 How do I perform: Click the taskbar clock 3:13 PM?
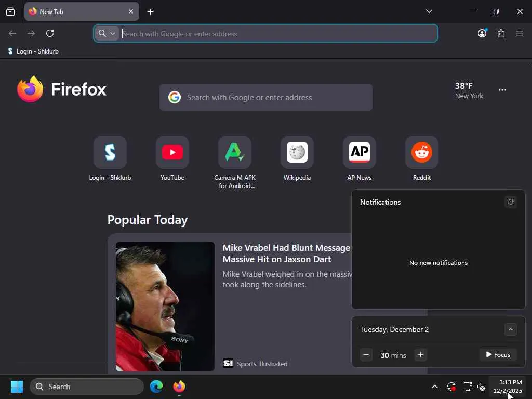tap(507, 387)
